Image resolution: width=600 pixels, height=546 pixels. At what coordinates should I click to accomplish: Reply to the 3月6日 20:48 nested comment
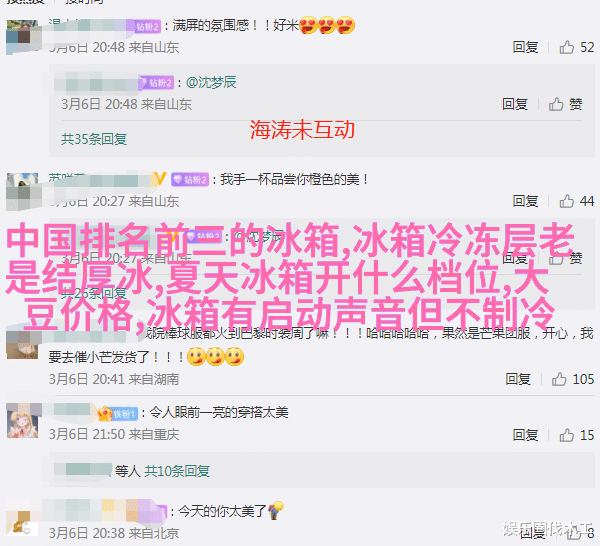(x=515, y=104)
